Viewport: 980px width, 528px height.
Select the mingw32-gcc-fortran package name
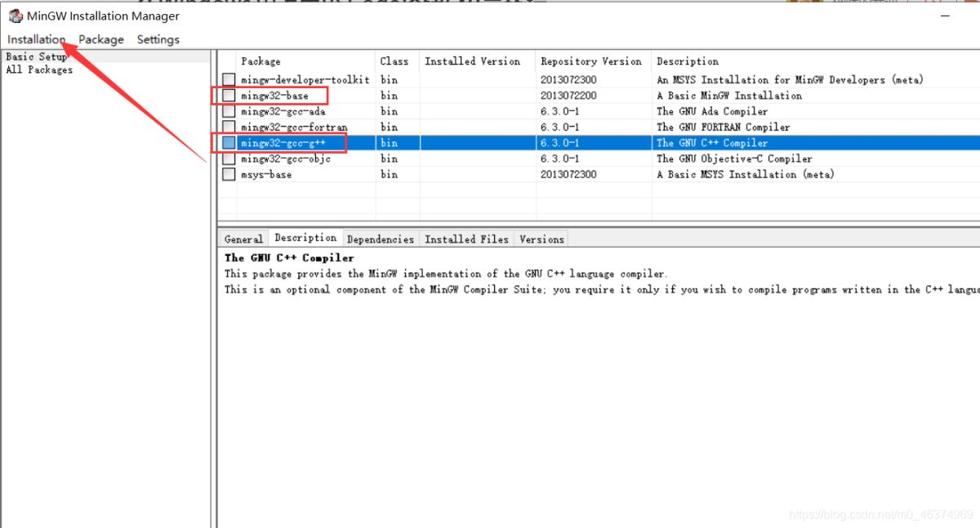tap(294, 128)
